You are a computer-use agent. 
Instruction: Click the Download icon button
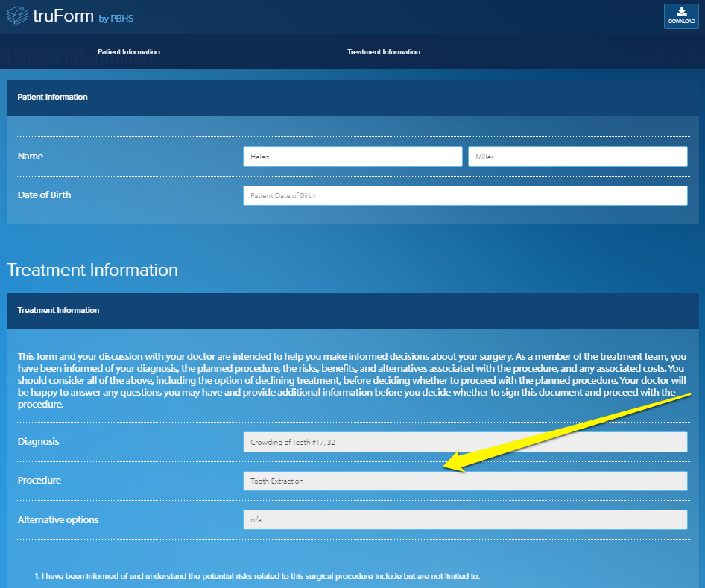[680, 16]
